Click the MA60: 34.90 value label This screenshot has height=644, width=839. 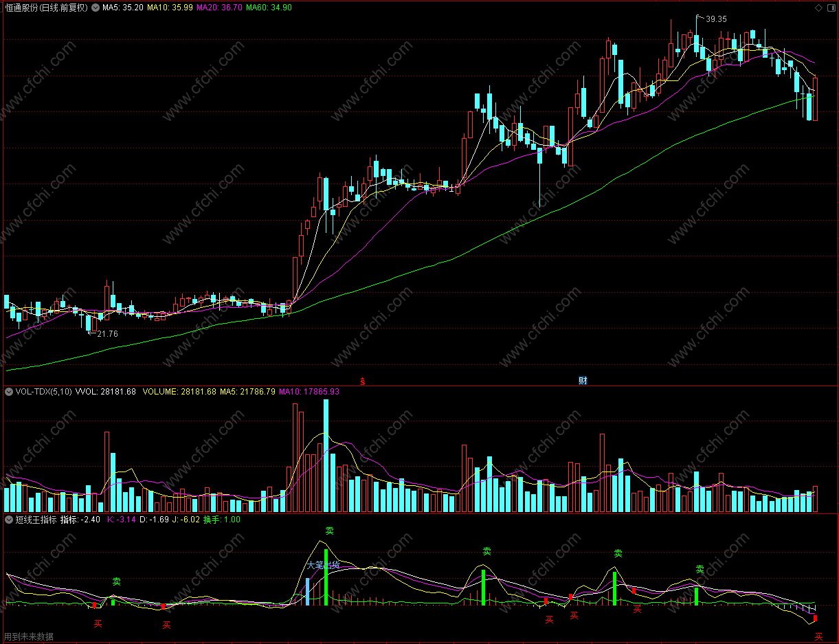tap(269, 8)
